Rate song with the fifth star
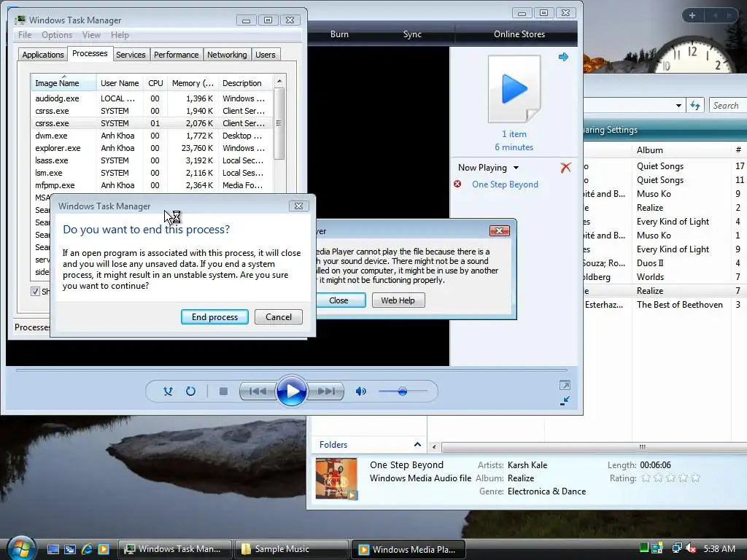 point(695,478)
